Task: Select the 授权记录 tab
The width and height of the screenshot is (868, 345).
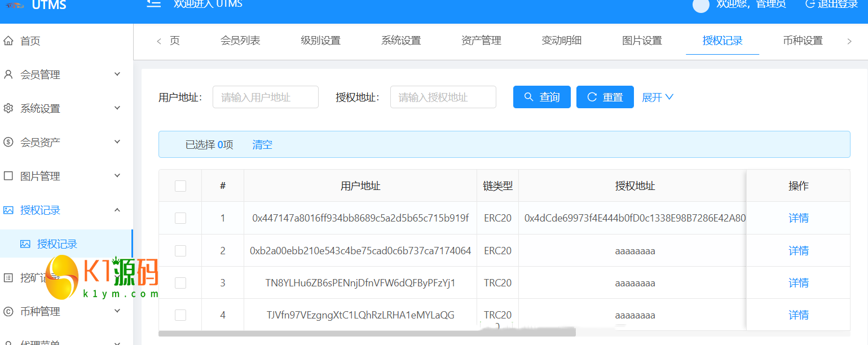Action: click(x=722, y=41)
